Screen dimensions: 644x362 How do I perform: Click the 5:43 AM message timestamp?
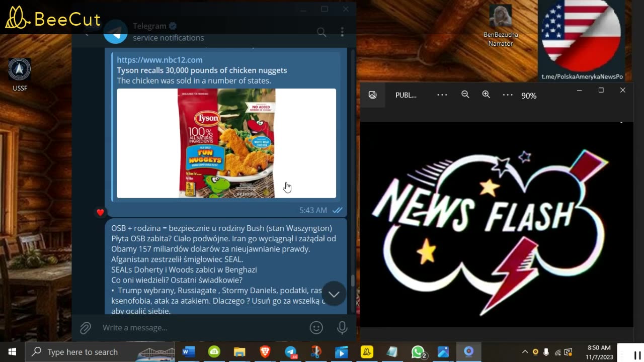(313, 210)
